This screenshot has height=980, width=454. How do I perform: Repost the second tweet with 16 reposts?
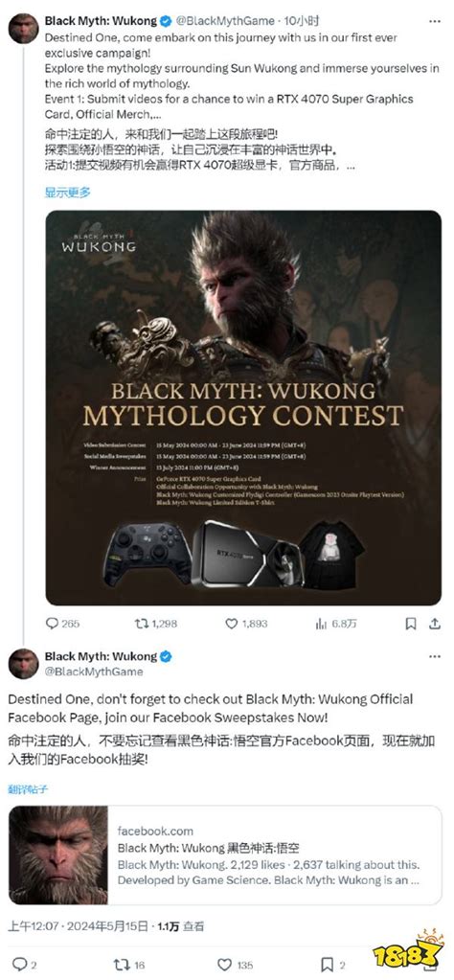tap(121, 965)
